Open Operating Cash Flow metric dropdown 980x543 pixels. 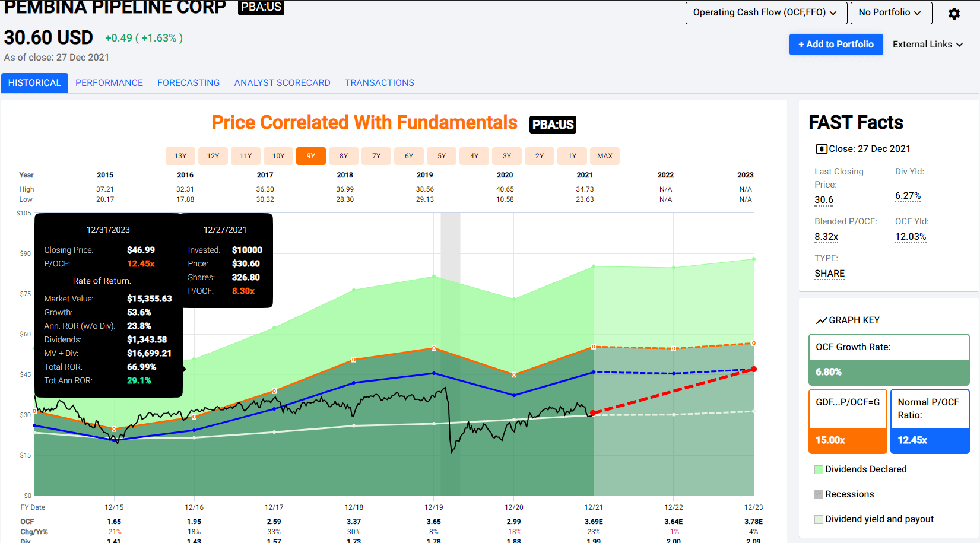(x=765, y=12)
